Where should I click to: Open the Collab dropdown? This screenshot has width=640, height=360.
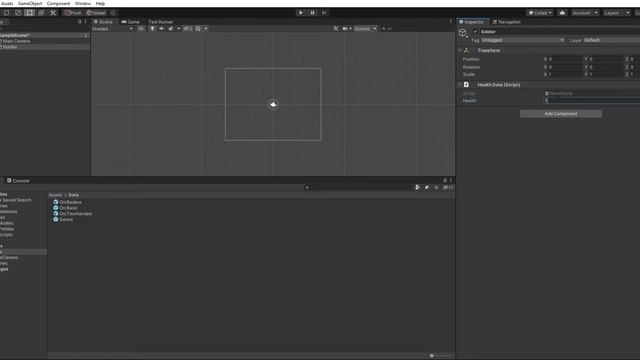pyautogui.click(x=540, y=13)
